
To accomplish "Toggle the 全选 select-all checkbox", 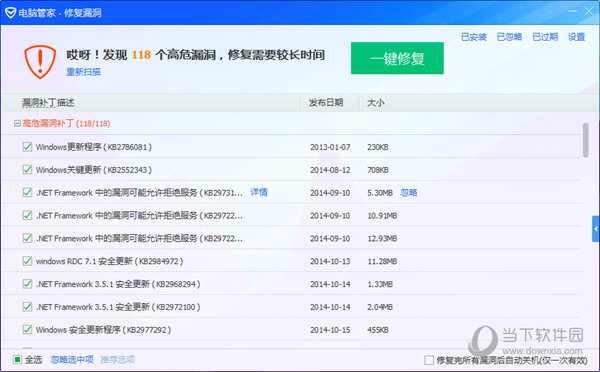I will [17, 359].
